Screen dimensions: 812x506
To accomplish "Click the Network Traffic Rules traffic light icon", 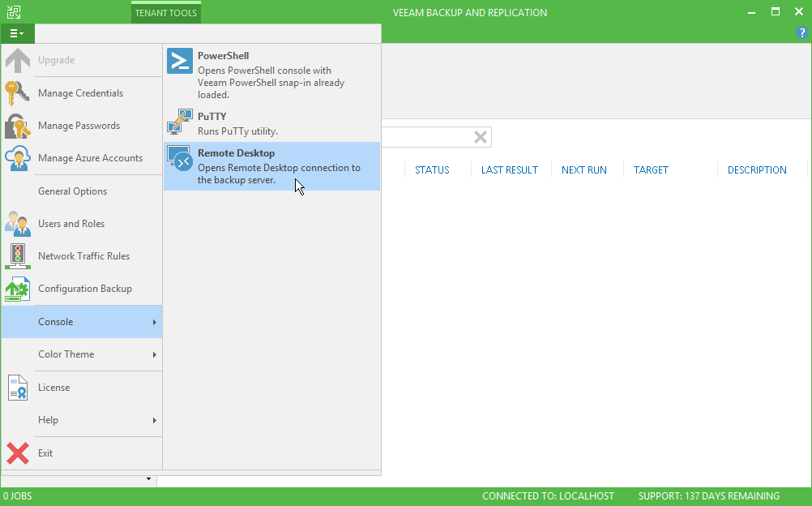I will click(18, 256).
